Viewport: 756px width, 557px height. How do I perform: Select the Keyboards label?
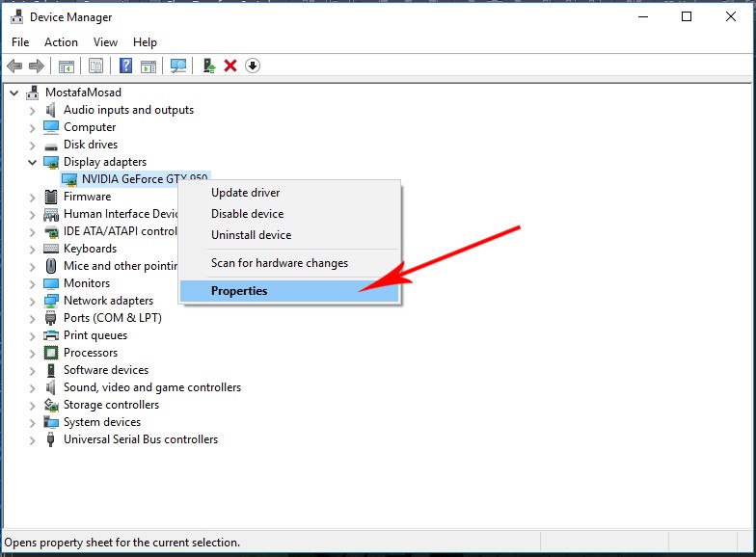[x=90, y=249]
